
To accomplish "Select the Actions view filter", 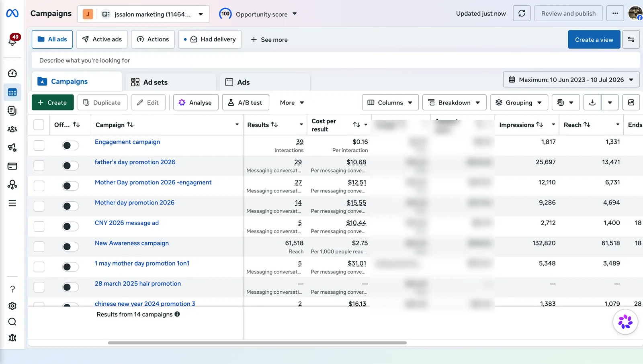I will 153,39.
